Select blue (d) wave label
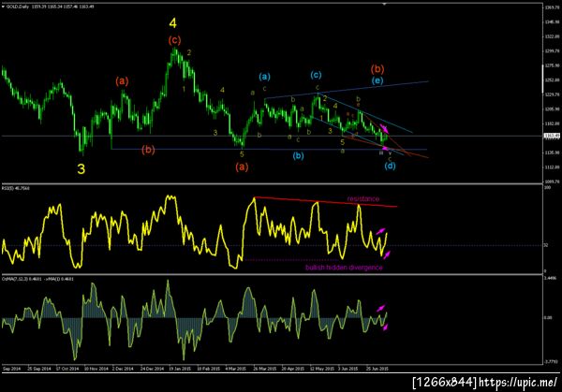The width and height of the screenshot is (562, 392). click(x=390, y=166)
